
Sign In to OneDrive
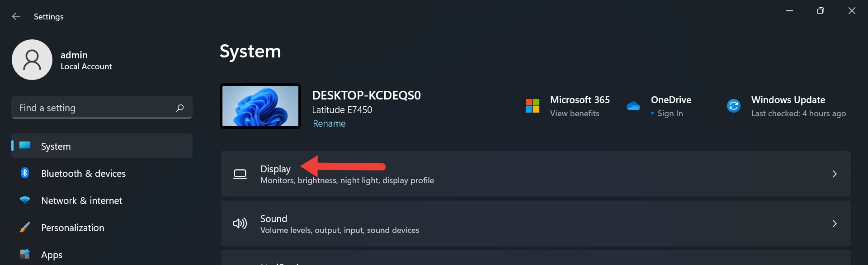(671, 114)
